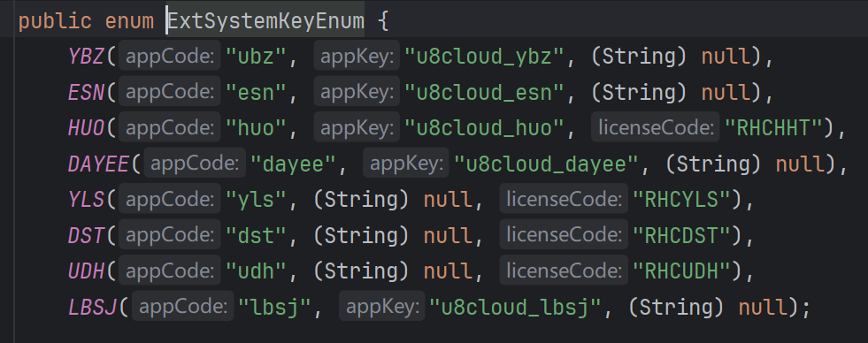Click the appKey hint on the ESN line
Viewport: 868px width, 343px height.
point(357,93)
